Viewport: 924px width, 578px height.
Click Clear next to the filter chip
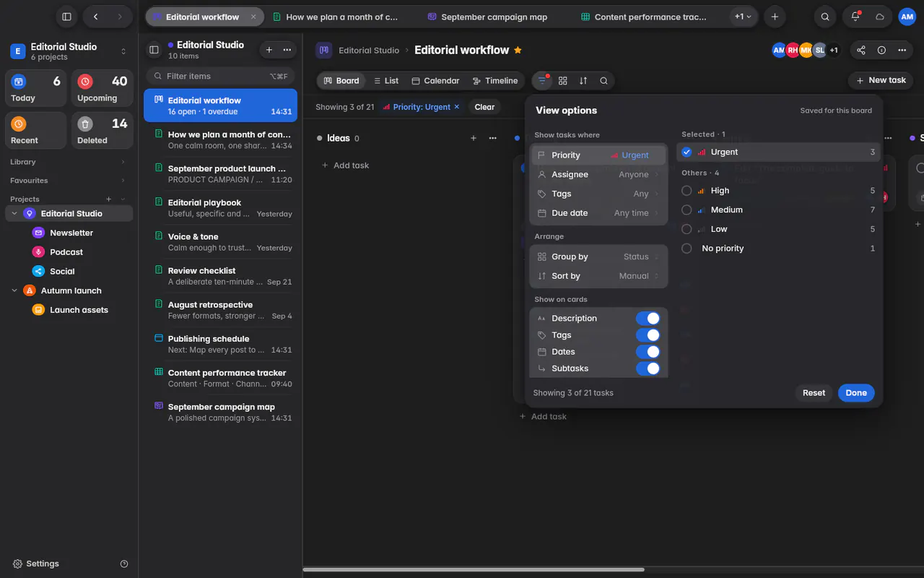[x=484, y=107]
